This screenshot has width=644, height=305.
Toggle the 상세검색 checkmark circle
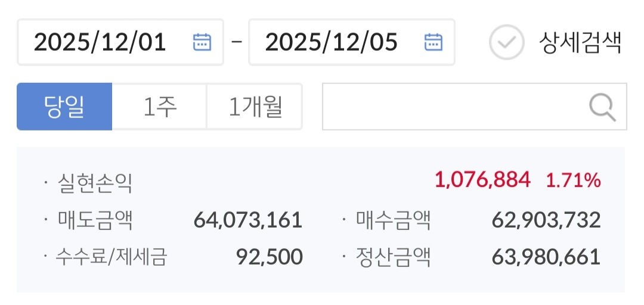coord(506,42)
